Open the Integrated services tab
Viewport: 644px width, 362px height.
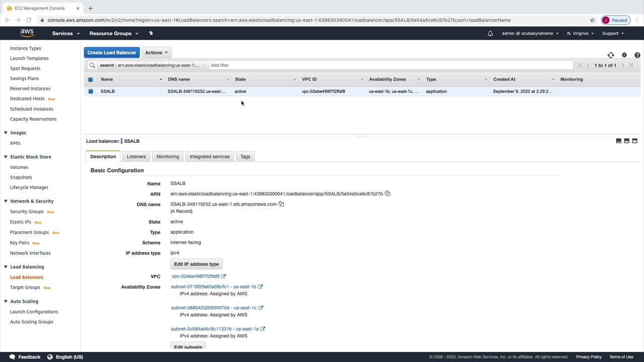209,157
